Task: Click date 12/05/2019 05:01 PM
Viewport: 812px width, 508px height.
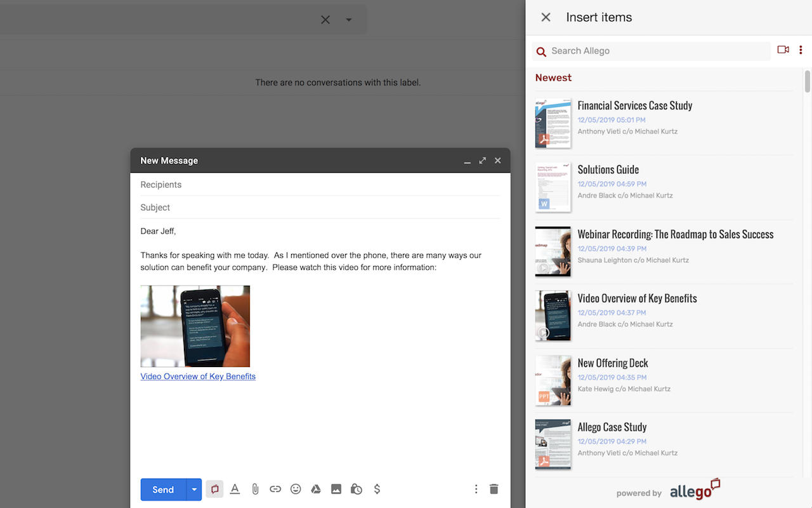Action: [x=612, y=120]
